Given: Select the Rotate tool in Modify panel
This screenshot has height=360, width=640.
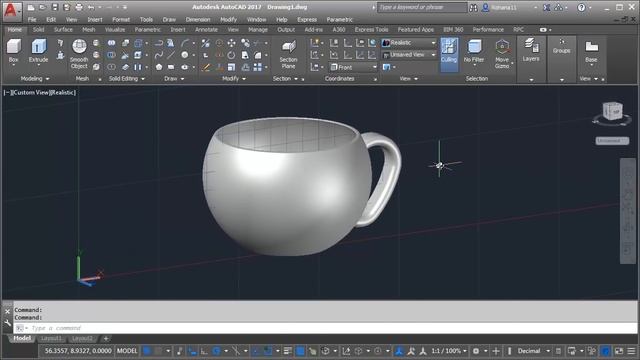Looking at the screenshot, I should [231, 55].
